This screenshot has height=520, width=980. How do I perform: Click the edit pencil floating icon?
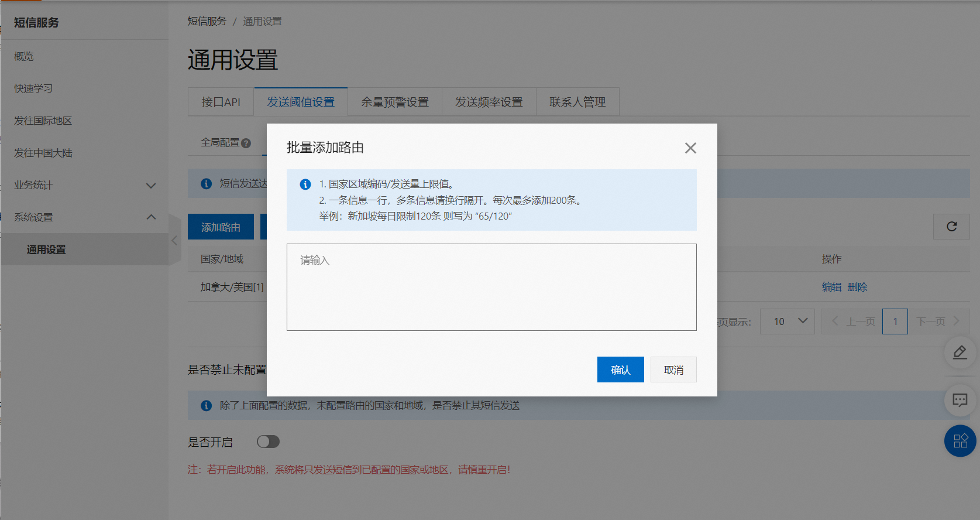[x=960, y=352]
